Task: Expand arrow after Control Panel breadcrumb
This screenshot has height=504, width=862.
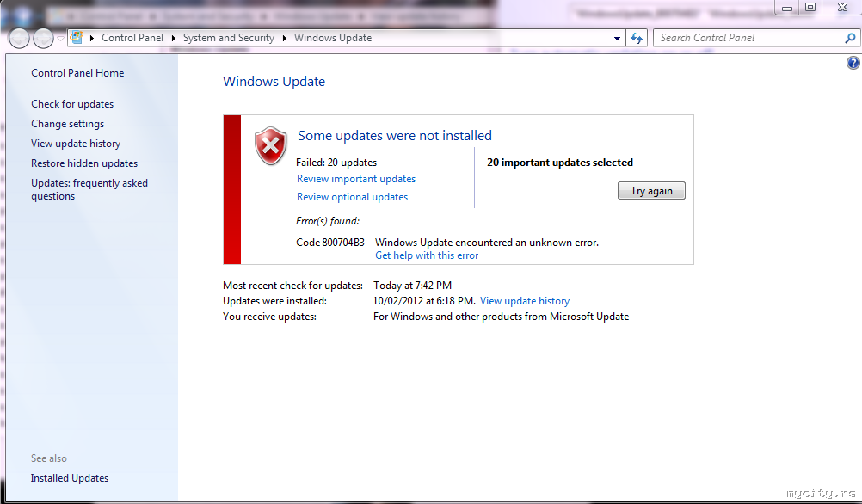Action: (x=174, y=38)
